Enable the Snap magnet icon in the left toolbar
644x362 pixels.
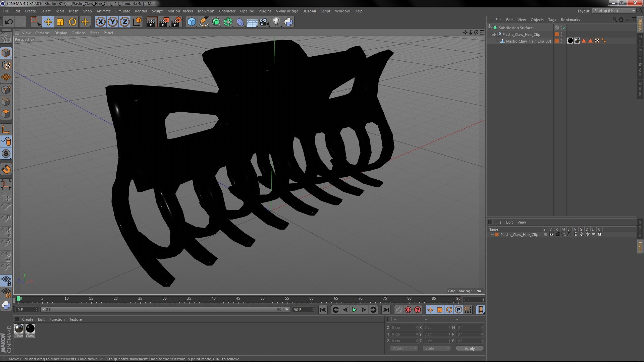(6, 169)
